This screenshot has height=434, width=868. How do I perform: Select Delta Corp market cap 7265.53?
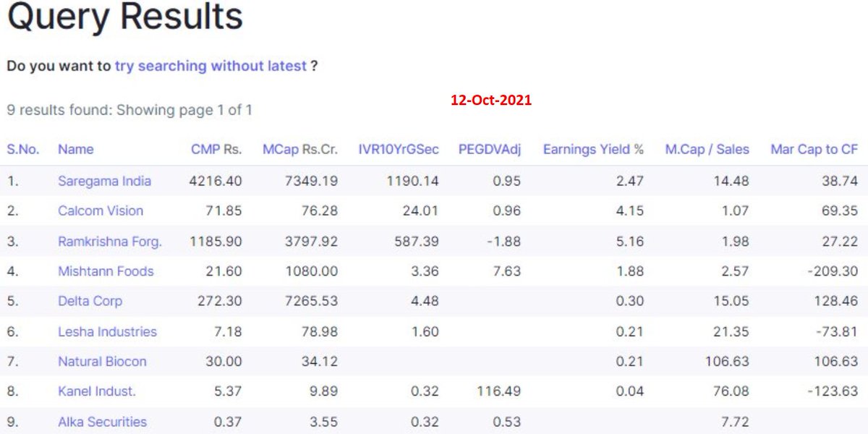[x=311, y=301]
